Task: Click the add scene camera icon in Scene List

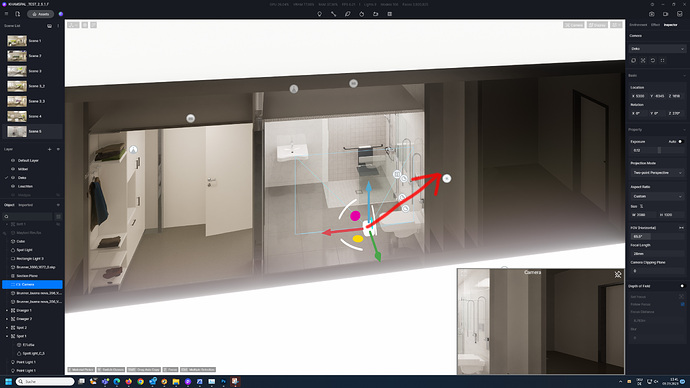Action: pos(49,26)
